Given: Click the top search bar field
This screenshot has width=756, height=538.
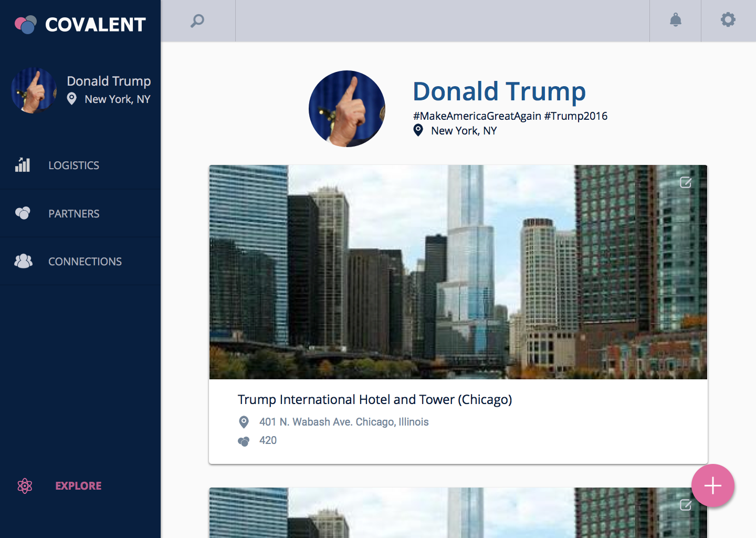Looking at the screenshot, I should coord(442,20).
